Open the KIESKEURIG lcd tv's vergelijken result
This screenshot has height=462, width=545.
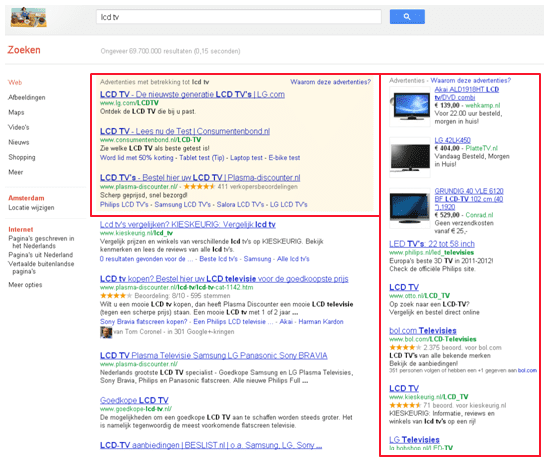[188, 225]
